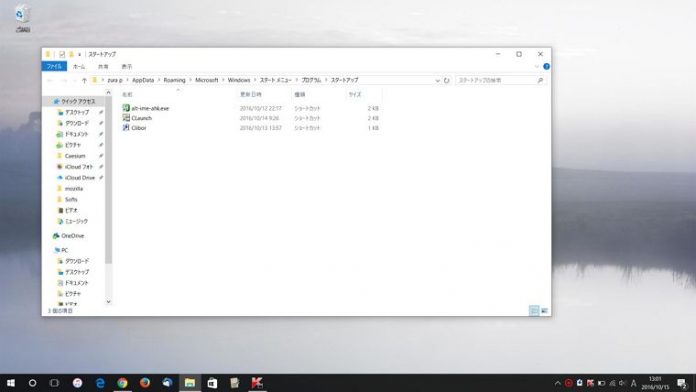Jump to Windows in address path
This screenshot has width=696, height=392.
pyautogui.click(x=239, y=80)
